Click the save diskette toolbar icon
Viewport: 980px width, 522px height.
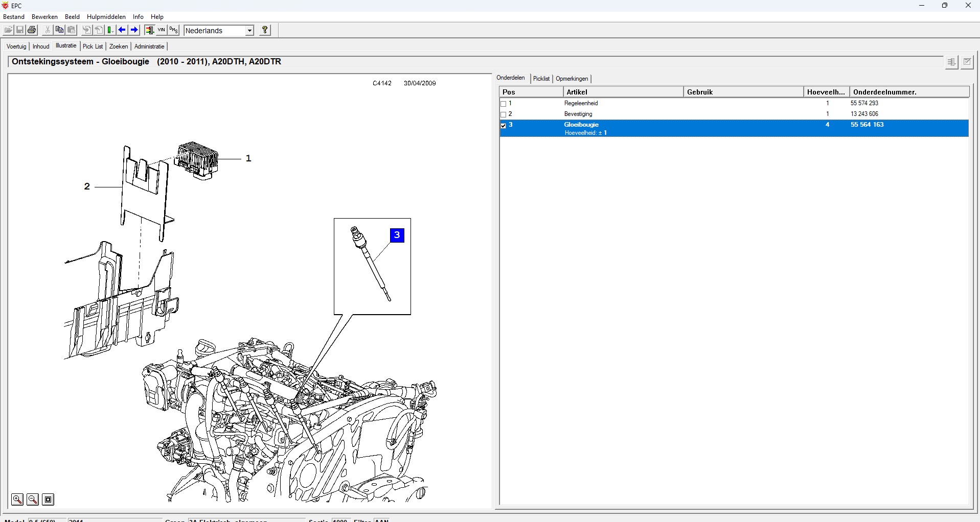(x=20, y=30)
